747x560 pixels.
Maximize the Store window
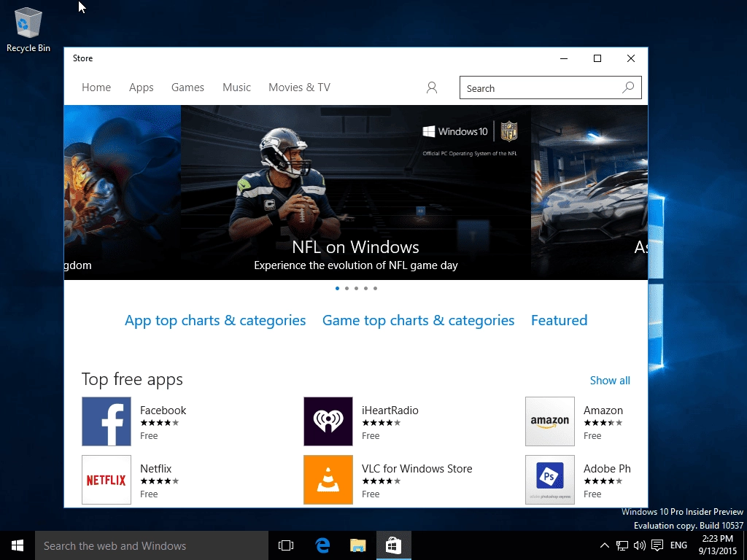click(x=597, y=58)
